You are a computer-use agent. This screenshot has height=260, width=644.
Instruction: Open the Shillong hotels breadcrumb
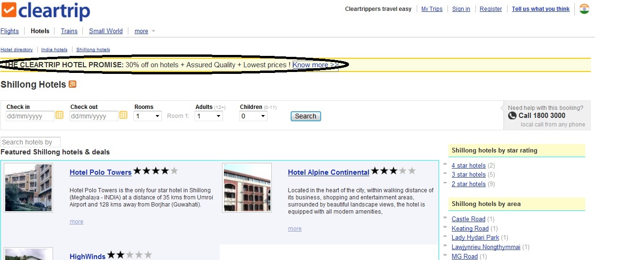[93, 50]
